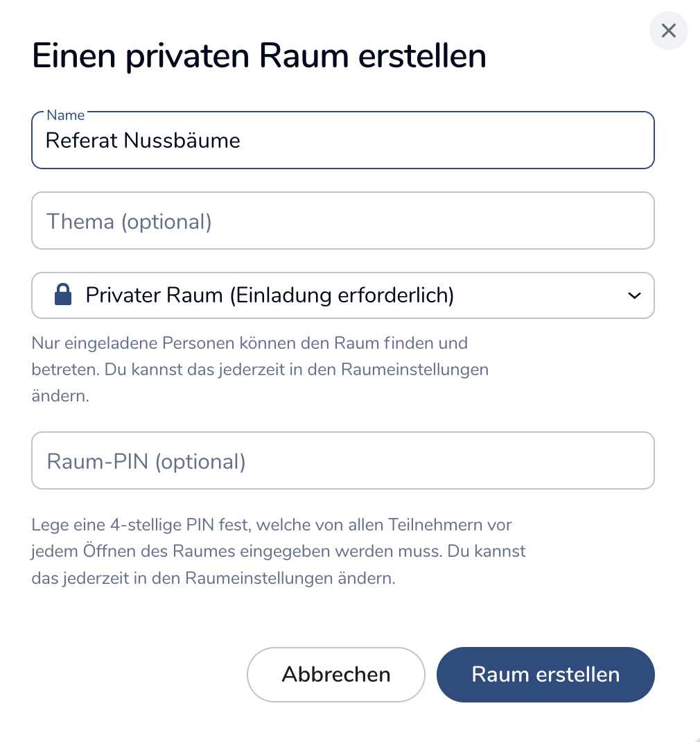Click 'Raumeinstellungen ändern' in the PIN hint text
700x742 pixels.
[290, 578]
